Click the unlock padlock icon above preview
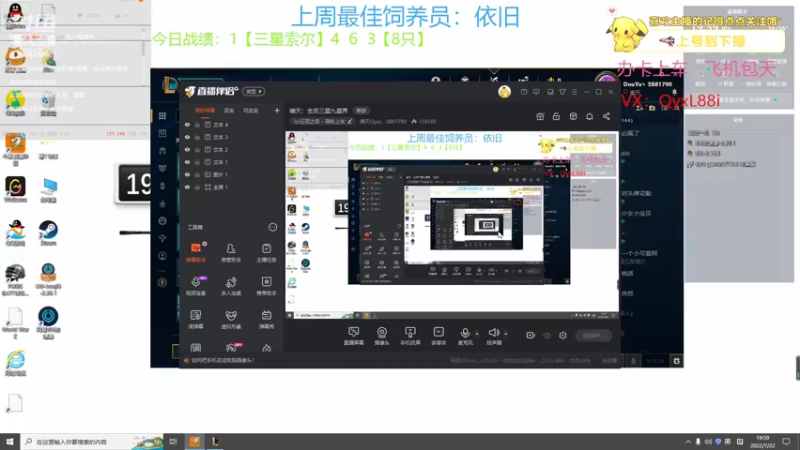800x450 pixels. (x=556, y=116)
